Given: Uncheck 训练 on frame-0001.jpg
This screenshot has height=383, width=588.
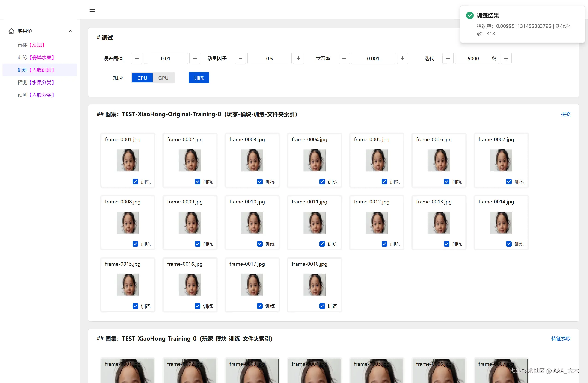Looking at the screenshot, I should tap(135, 182).
